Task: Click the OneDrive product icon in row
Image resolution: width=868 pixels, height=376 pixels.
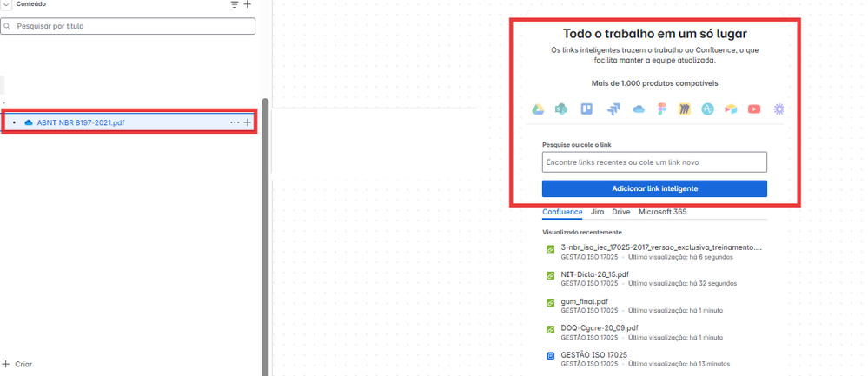Action: tap(639, 109)
